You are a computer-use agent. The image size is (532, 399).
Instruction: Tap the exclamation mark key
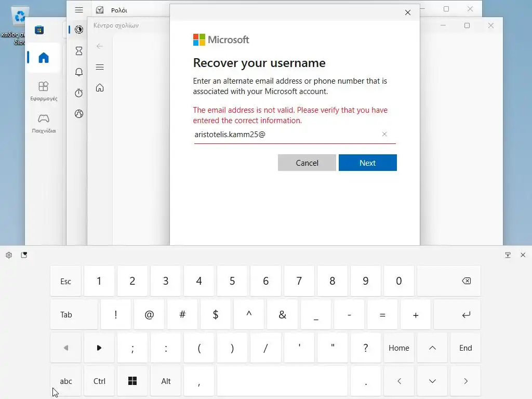point(116,314)
